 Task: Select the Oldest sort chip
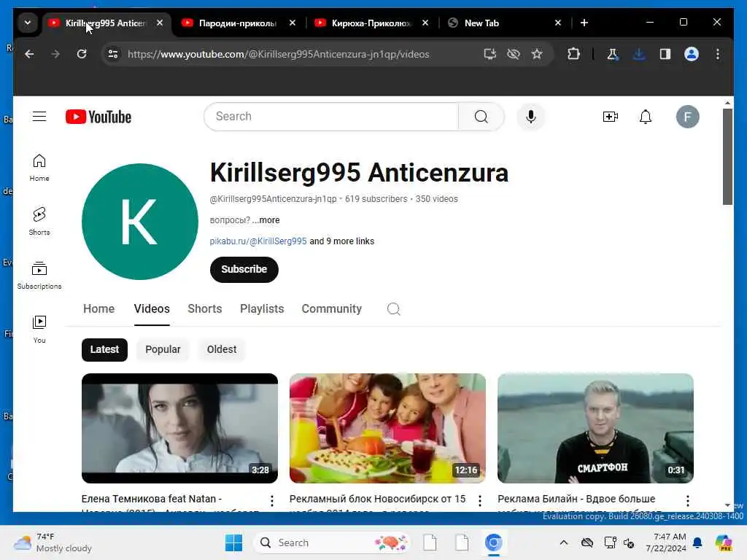[x=222, y=349]
